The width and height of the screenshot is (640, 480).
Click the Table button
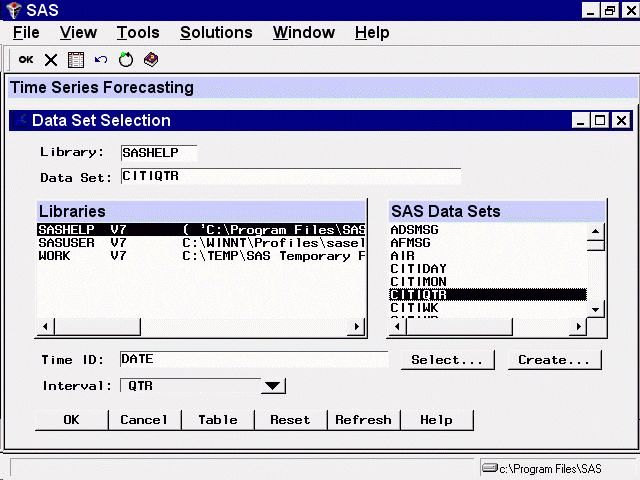coord(218,420)
